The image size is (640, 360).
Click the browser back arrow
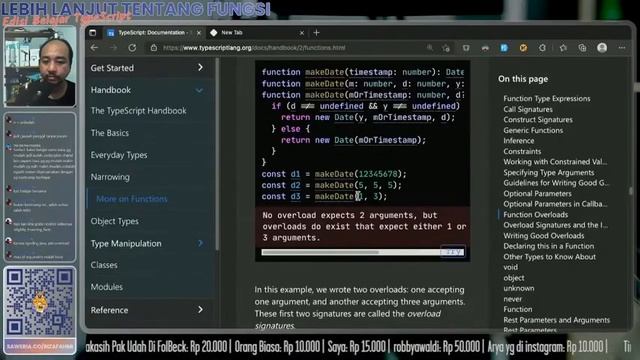(95, 48)
